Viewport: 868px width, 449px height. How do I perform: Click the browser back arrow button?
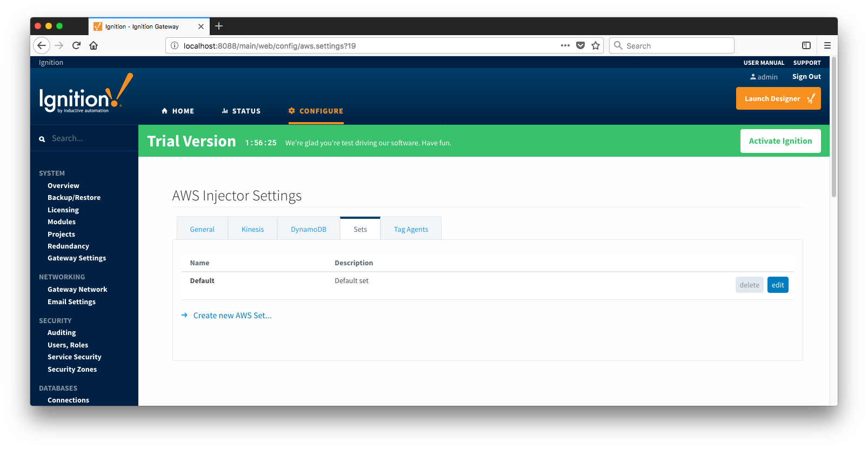[x=42, y=45]
